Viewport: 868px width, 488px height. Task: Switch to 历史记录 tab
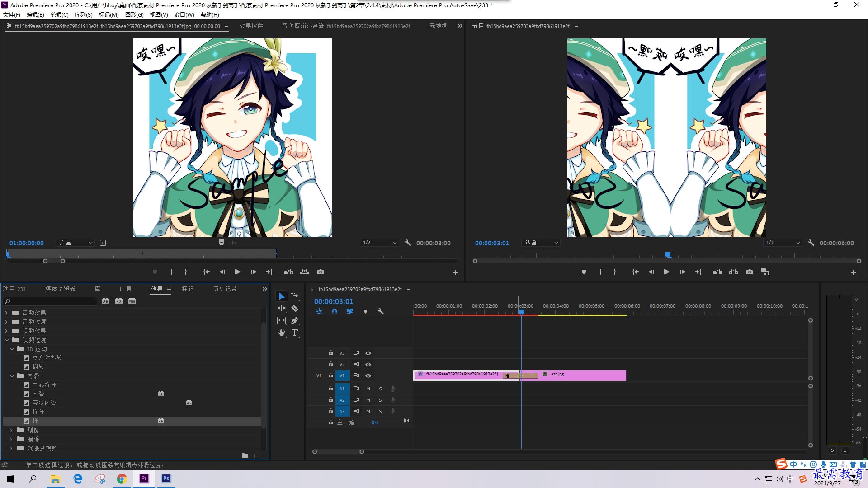(x=225, y=289)
